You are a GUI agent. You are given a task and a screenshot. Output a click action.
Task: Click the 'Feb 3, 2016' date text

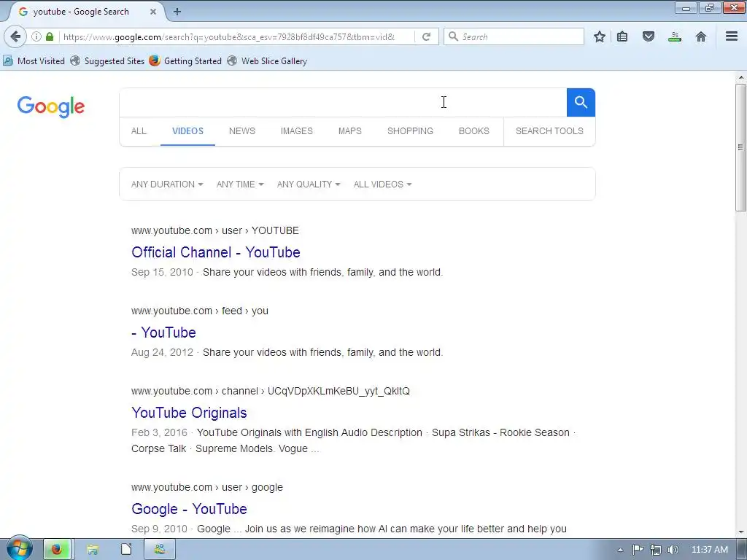(159, 432)
